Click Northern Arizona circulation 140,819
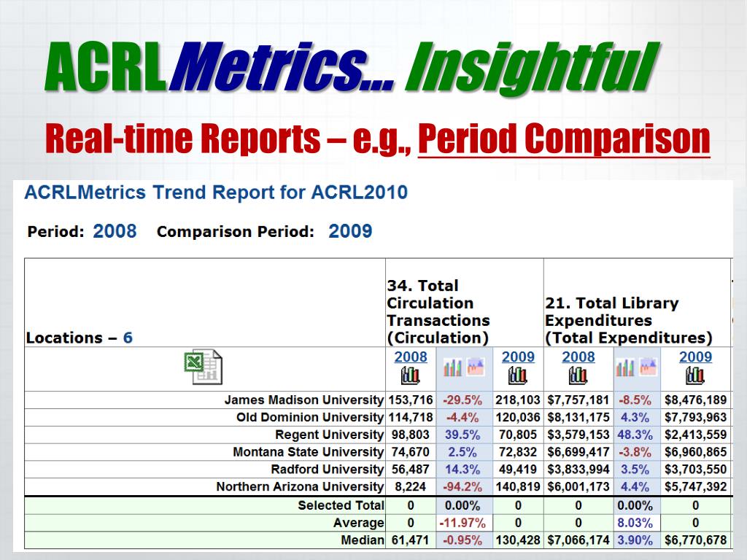Viewport: 747px width, 560px height. 518,486
